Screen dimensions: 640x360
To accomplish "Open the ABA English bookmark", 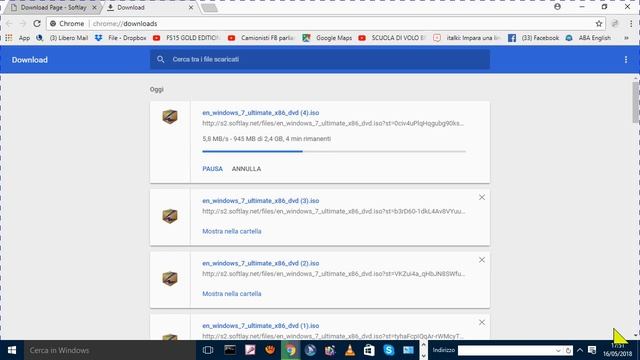I will click(x=588, y=38).
